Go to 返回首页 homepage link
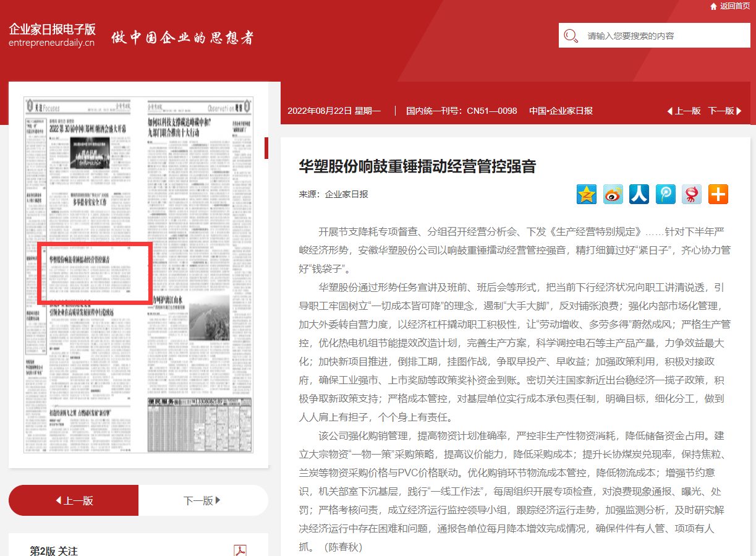This screenshot has height=556, width=756. coord(734,6)
